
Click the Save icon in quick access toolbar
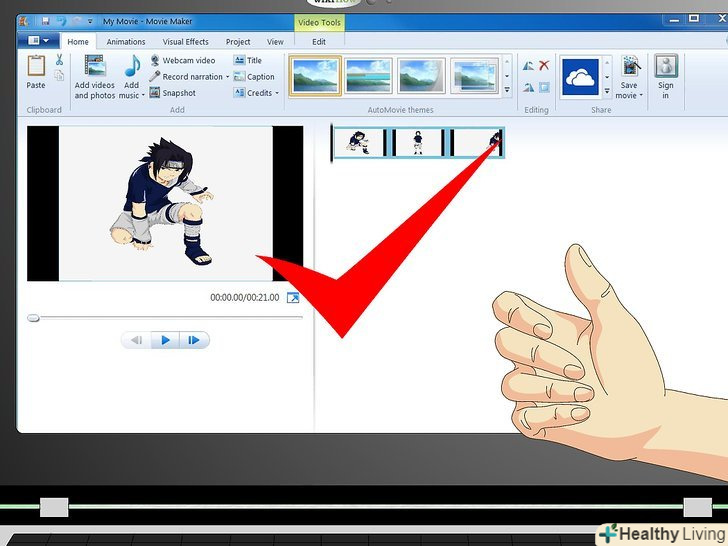45,21
